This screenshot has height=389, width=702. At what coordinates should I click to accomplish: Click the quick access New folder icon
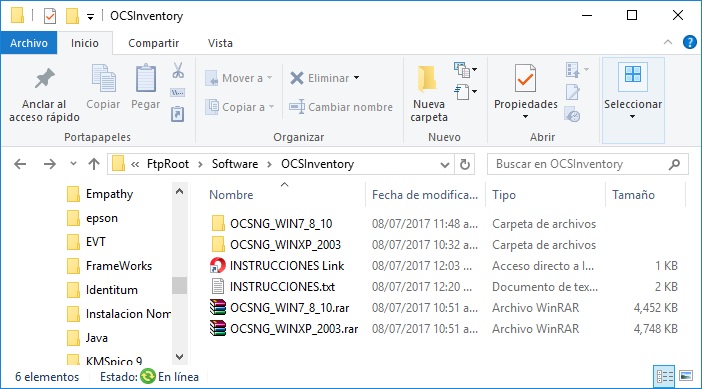coord(72,16)
